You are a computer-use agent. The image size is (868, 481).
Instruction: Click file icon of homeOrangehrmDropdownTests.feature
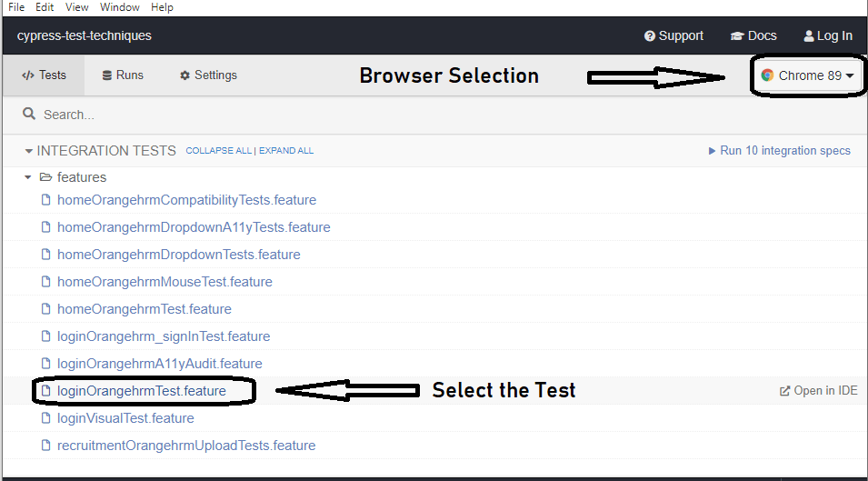click(x=46, y=254)
